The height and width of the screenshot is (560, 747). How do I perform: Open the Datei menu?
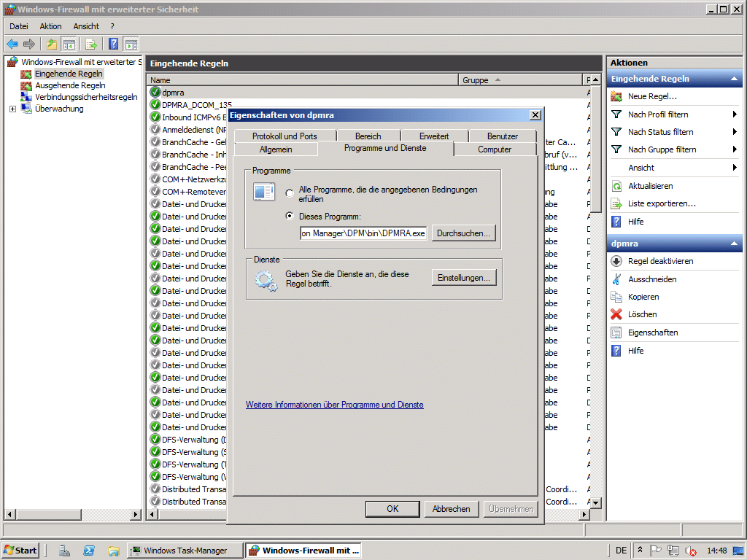click(x=18, y=26)
